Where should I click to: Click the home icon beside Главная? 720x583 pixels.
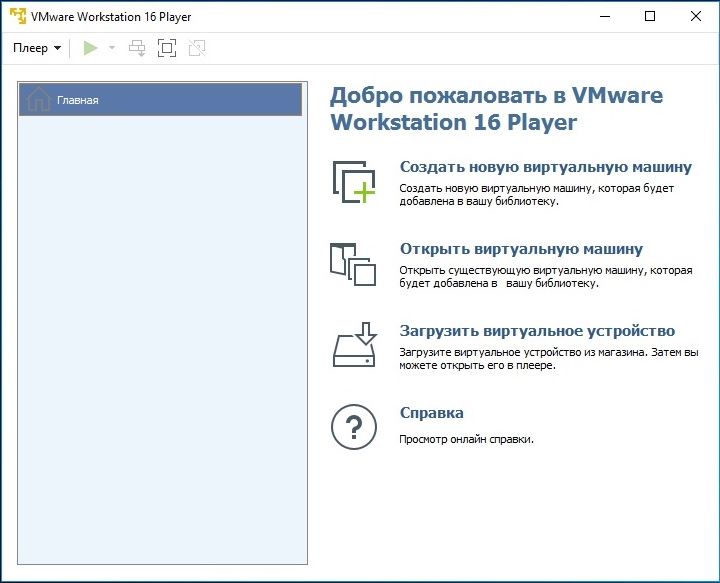39,99
